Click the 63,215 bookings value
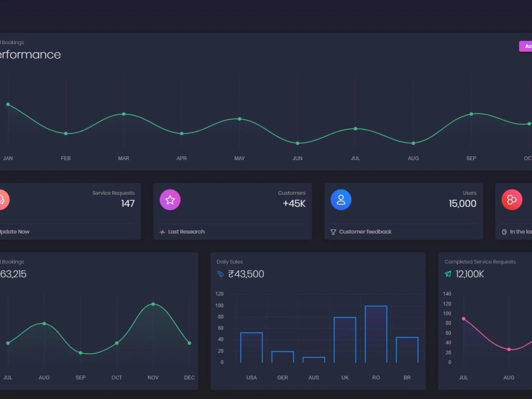 [x=13, y=274]
